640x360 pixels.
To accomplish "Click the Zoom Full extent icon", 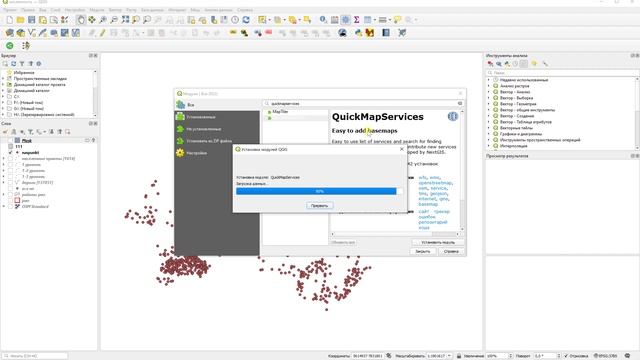I will 125,20.
